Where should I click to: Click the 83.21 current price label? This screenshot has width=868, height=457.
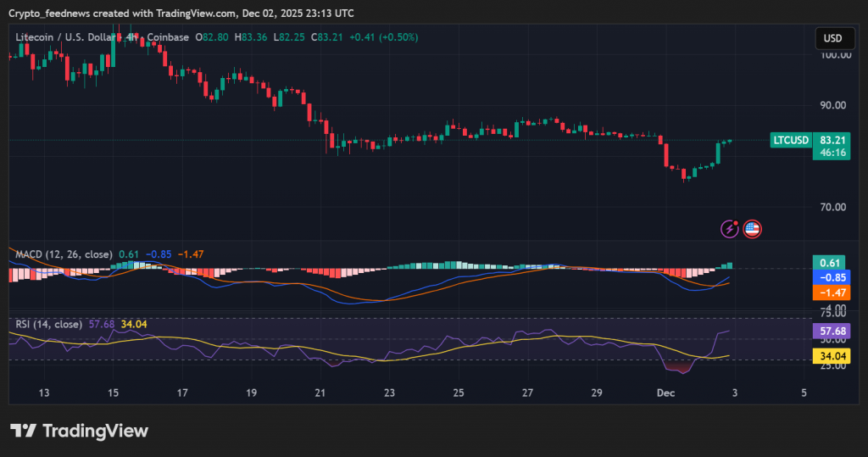point(832,140)
